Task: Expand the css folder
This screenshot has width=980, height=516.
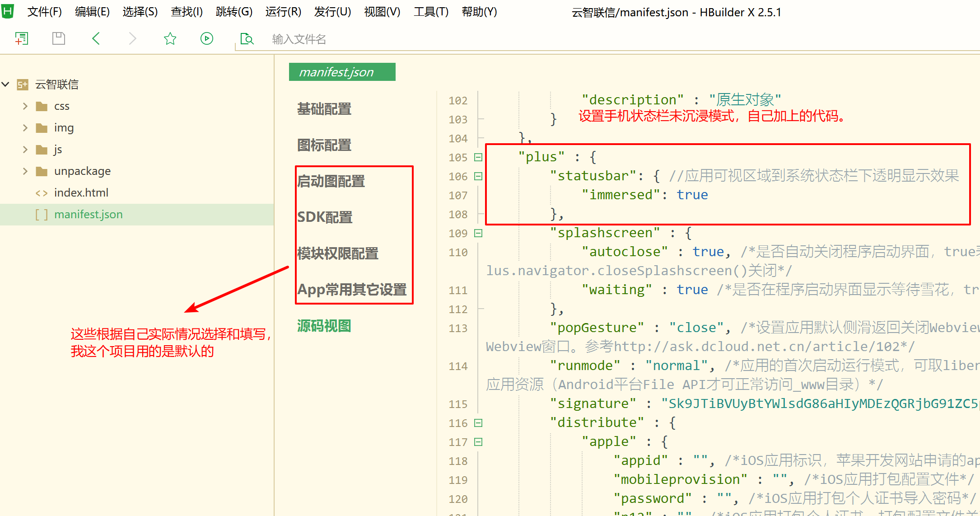Action: click(25, 106)
